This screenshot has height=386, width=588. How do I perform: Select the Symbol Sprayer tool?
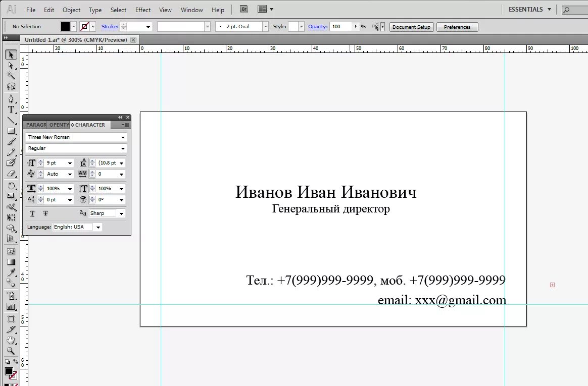coord(11,296)
